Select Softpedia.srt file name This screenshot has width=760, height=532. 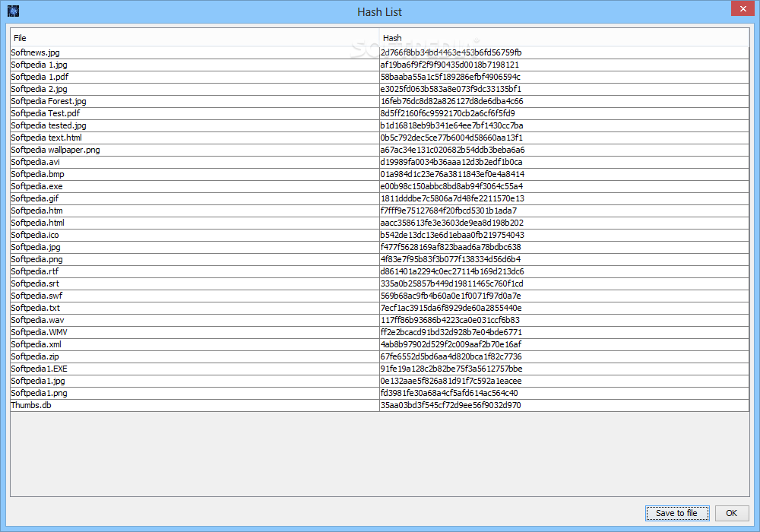pos(35,283)
